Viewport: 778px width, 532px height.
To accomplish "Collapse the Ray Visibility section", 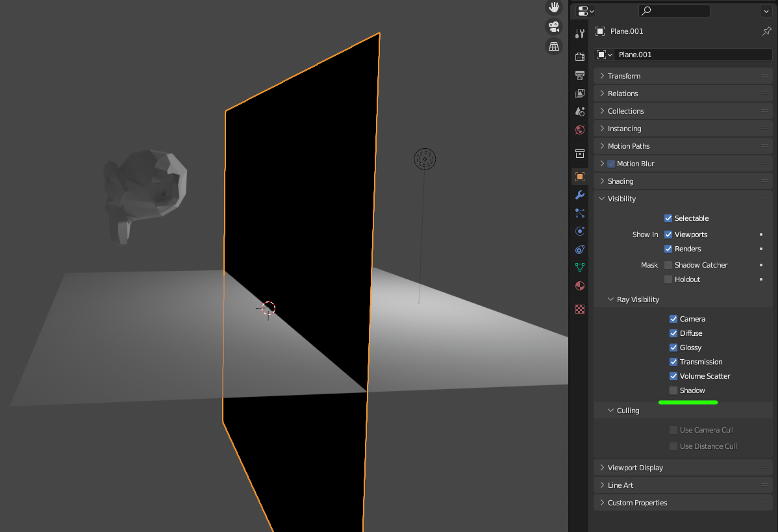I will [x=610, y=299].
